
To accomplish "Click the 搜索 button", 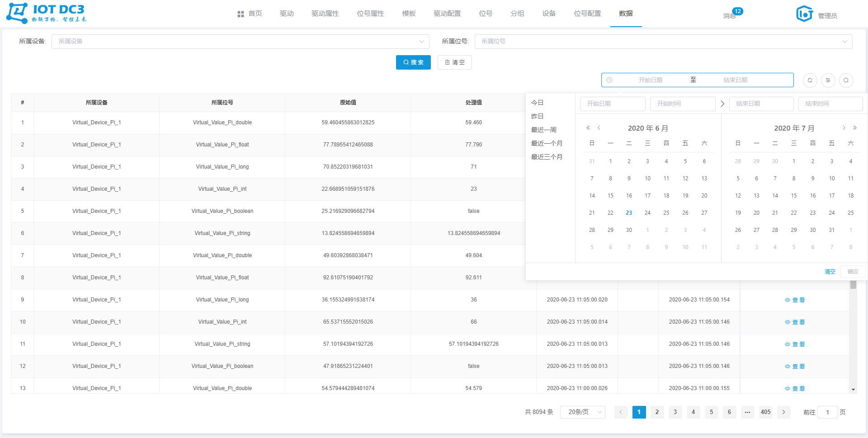I will tap(413, 62).
